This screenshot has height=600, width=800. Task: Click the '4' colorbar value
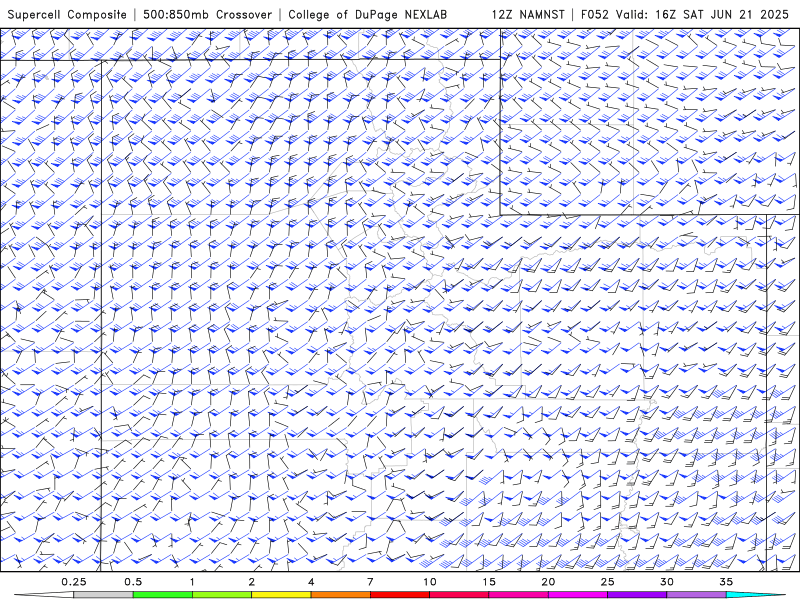tap(311, 582)
